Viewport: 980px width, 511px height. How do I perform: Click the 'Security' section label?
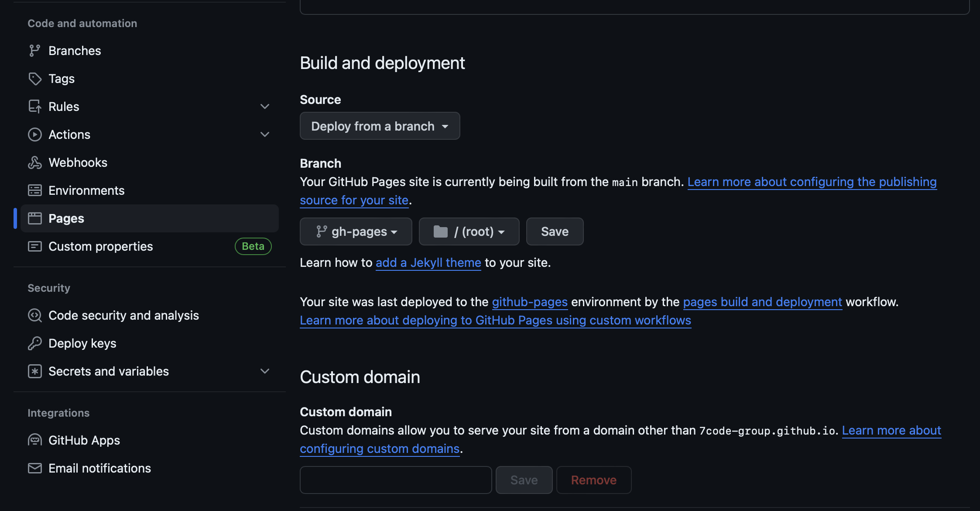(49, 288)
